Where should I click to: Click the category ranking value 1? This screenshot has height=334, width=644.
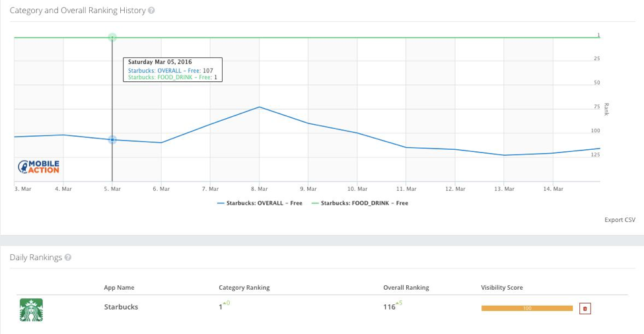tap(221, 307)
